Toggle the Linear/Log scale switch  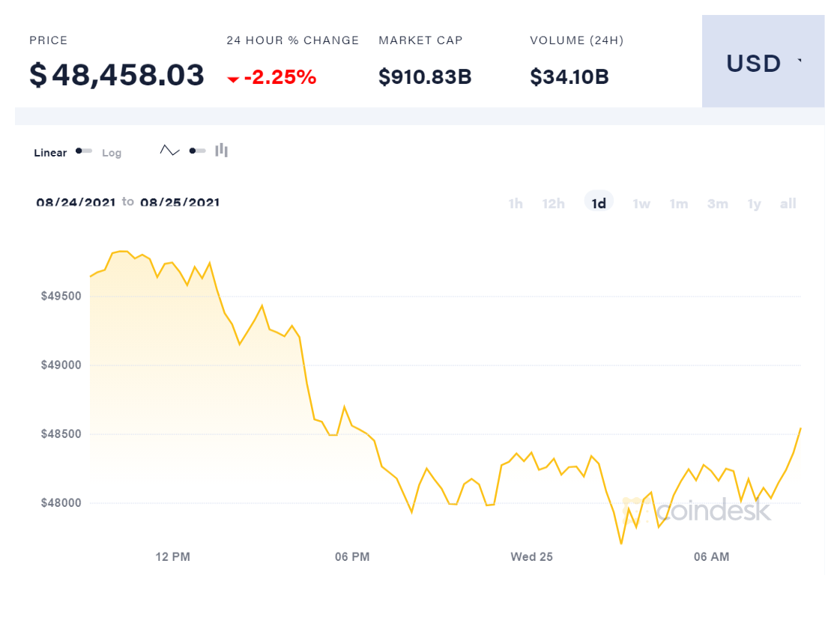click(83, 151)
